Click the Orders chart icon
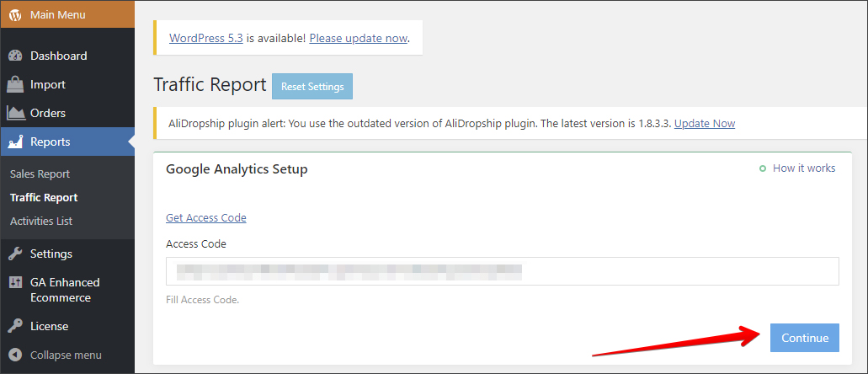This screenshot has height=374, width=868. click(x=15, y=113)
